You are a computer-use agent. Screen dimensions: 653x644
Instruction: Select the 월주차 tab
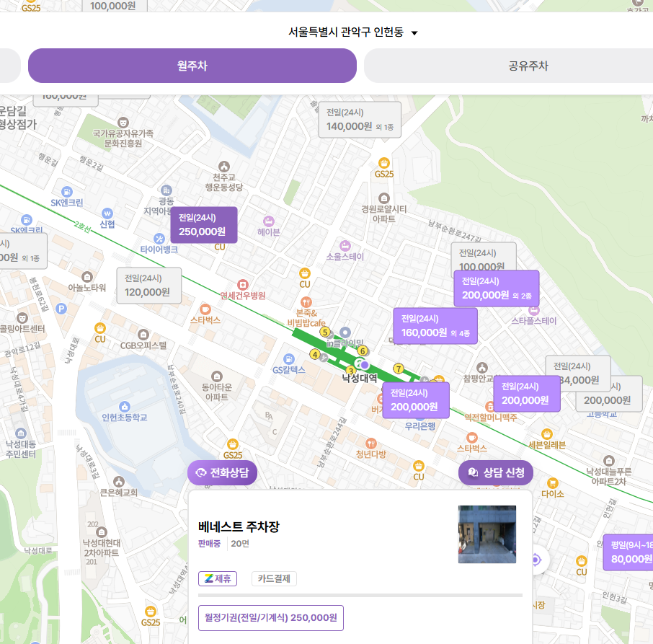point(192,66)
